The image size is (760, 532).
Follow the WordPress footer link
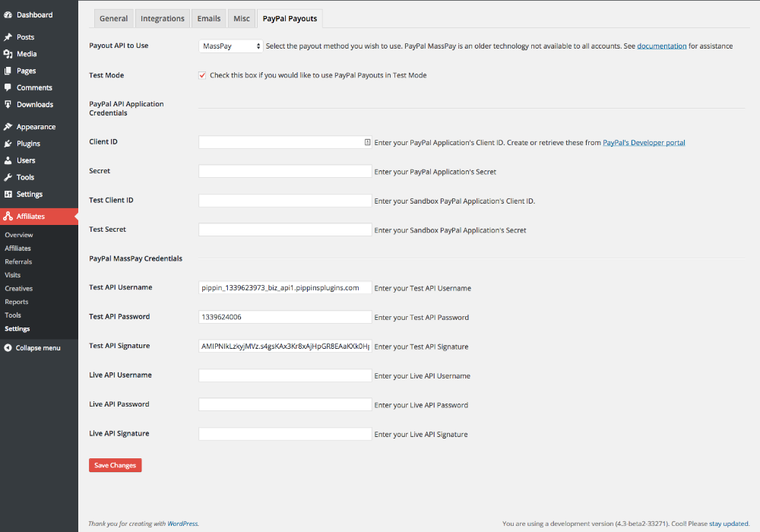tap(182, 524)
